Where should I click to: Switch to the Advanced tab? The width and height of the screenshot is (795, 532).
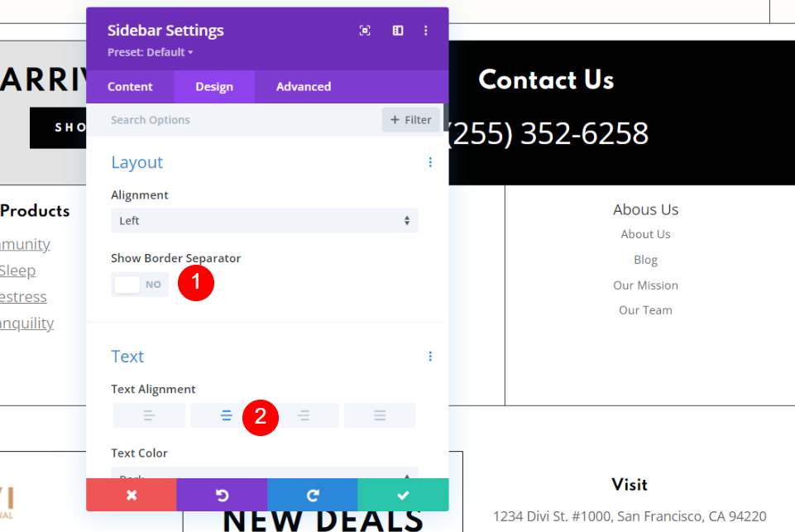point(304,87)
